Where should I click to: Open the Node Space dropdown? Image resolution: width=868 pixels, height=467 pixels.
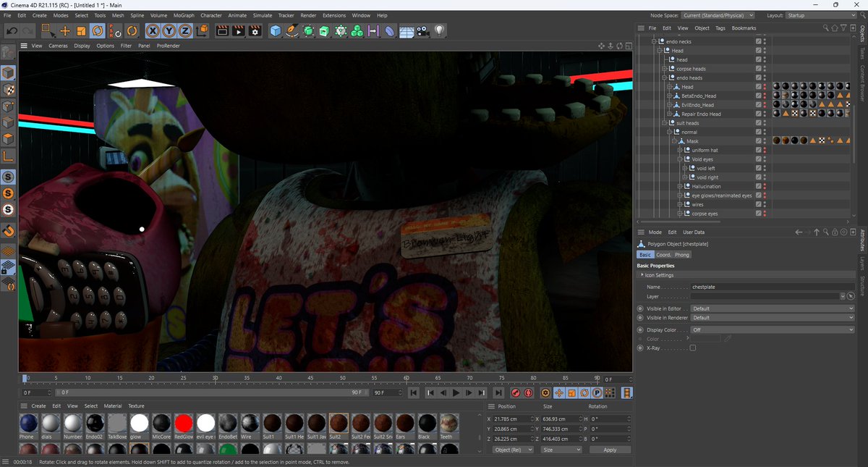tap(718, 15)
